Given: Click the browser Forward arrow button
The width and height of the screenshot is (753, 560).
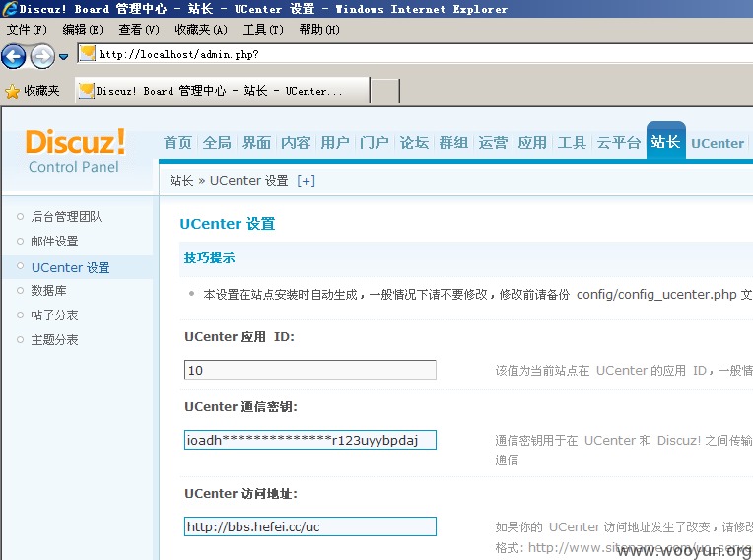Looking at the screenshot, I should click(x=42, y=56).
